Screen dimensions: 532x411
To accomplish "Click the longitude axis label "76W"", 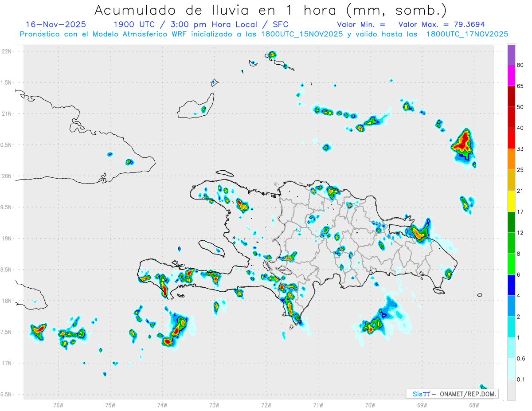I will tap(58, 405).
